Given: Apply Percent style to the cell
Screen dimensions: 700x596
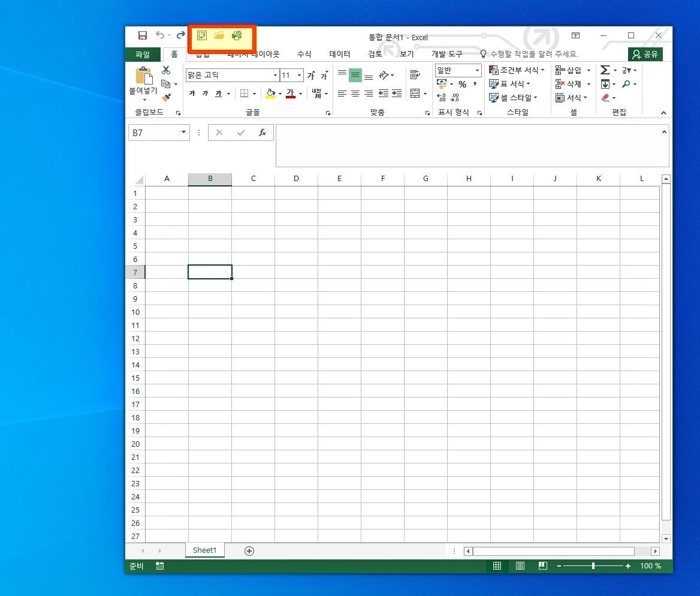Looking at the screenshot, I should [x=462, y=84].
